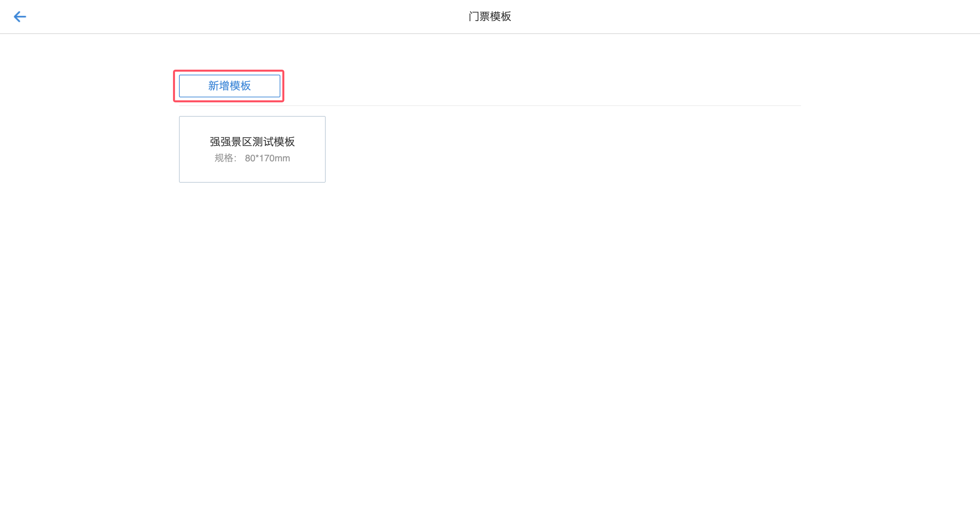Click the 门票模板 page title
The height and width of the screenshot is (532, 980).
[490, 16]
